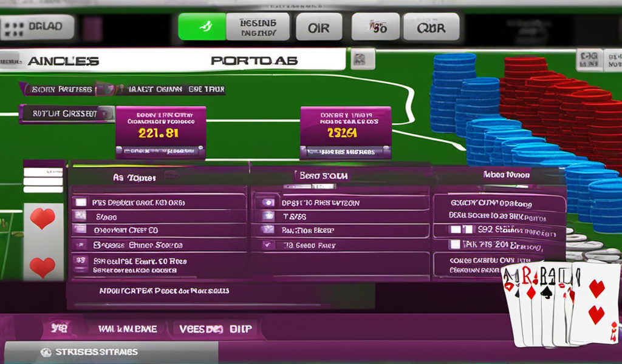
Task: Click the green button in the top bar
Action: pos(201,27)
